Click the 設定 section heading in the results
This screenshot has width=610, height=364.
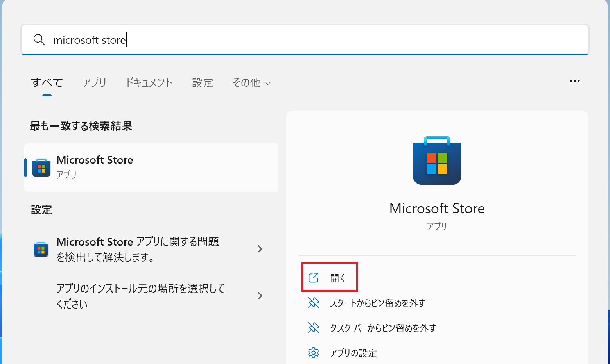pyautogui.click(x=41, y=210)
